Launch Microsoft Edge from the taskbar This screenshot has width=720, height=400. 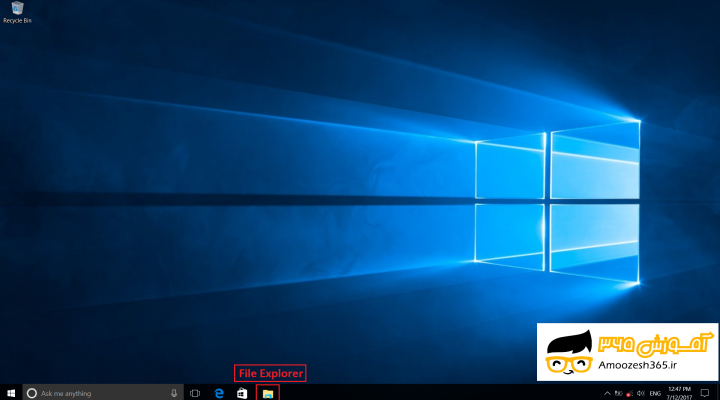tap(219, 393)
